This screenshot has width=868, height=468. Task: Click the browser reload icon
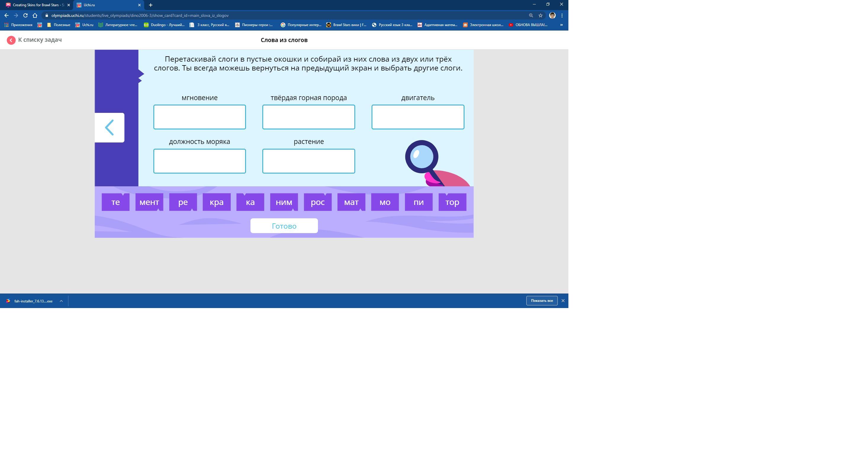coord(25,15)
